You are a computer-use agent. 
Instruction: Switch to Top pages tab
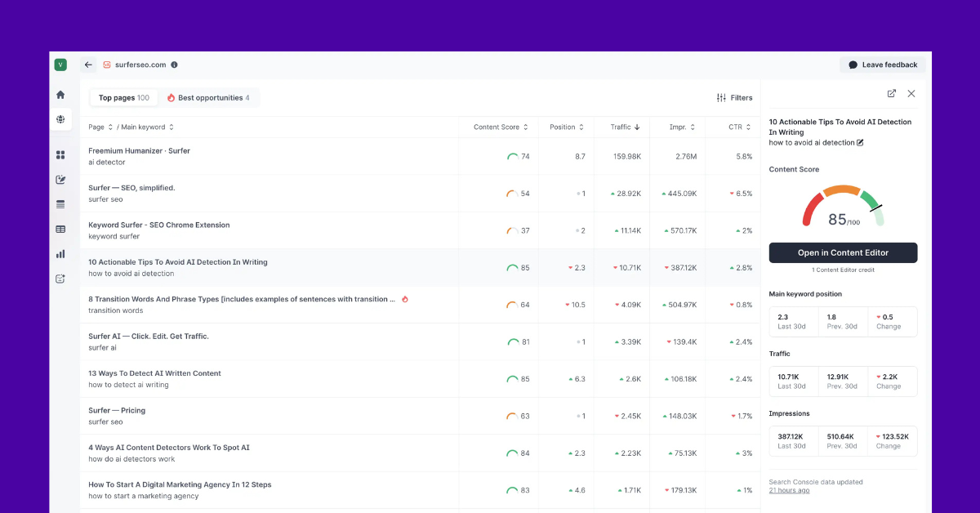pos(123,98)
